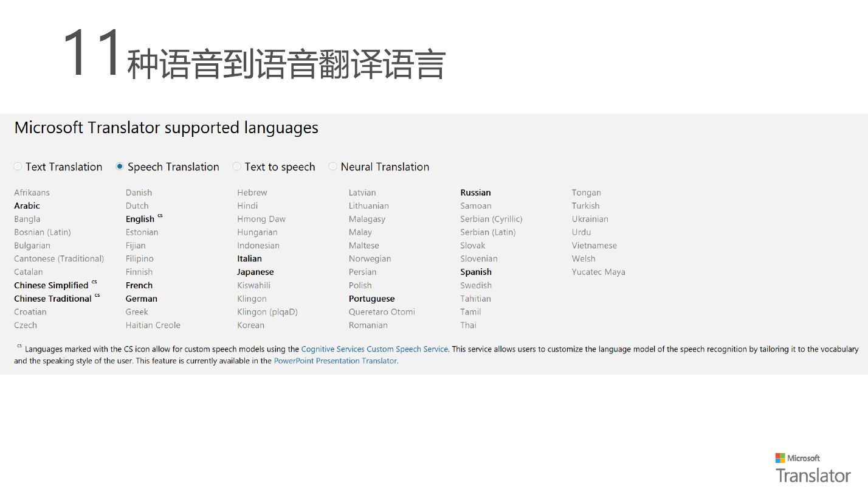Select the Text Translation radio button

(x=18, y=167)
